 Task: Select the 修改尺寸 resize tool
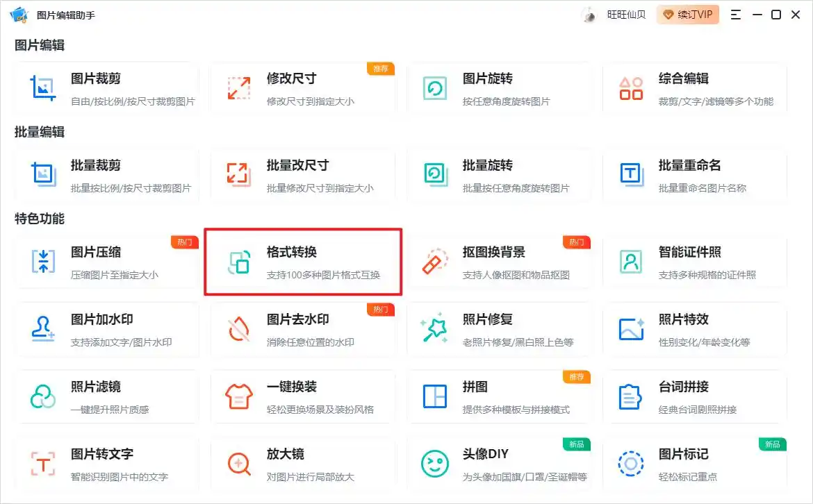tap(302, 87)
